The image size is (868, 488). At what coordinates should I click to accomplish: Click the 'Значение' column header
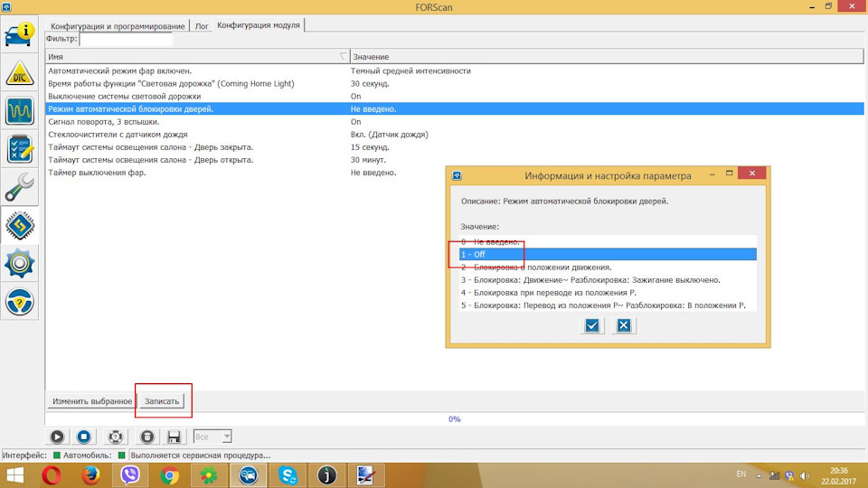point(607,56)
